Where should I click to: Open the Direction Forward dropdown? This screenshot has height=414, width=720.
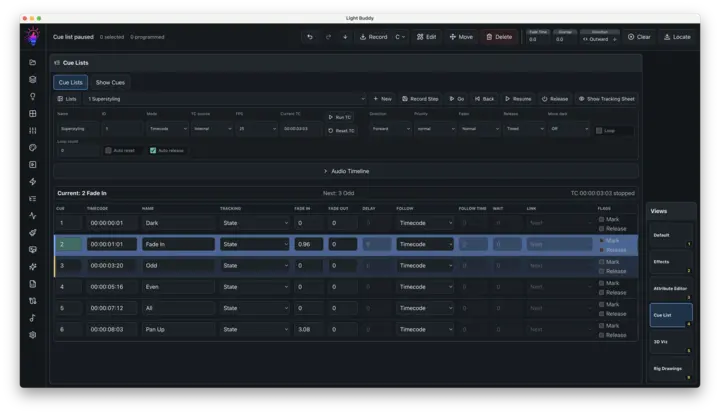pyautogui.click(x=390, y=129)
